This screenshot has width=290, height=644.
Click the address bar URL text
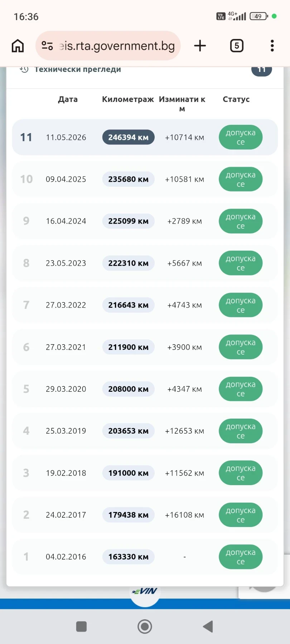coord(117,46)
